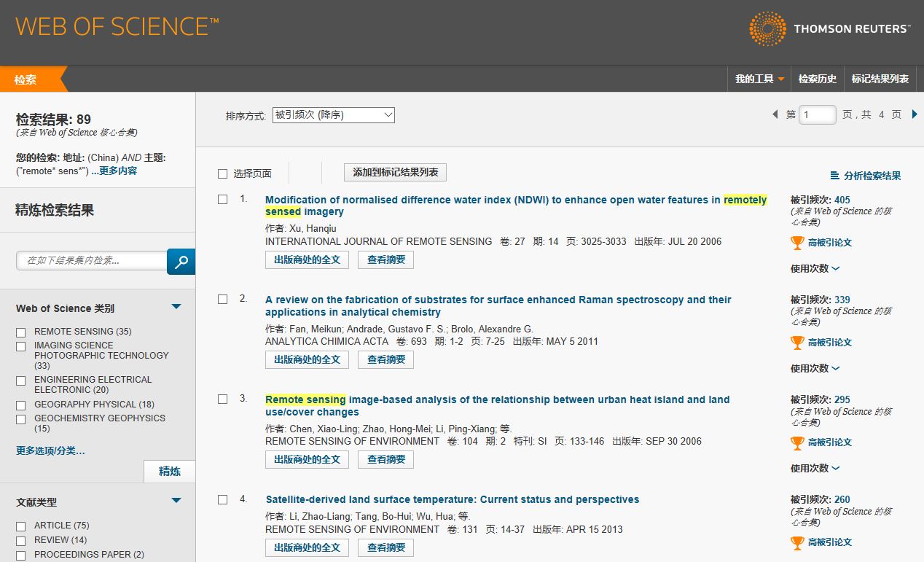Click 添加到标记结果列表 button
This screenshot has height=562, width=924.
point(395,172)
